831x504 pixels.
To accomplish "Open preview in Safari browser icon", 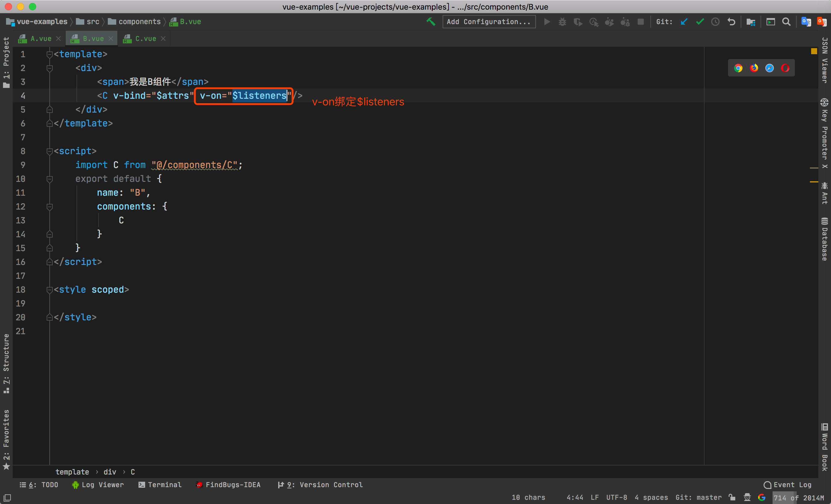I will pyautogui.click(x=770, y=68).
